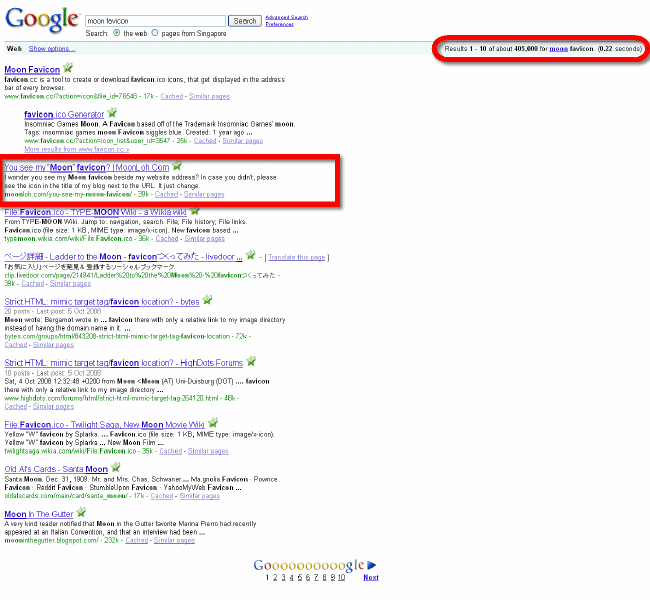Select 'pages from Singapore' radio button
Viewport: 650px width, 600px height.
155,33
